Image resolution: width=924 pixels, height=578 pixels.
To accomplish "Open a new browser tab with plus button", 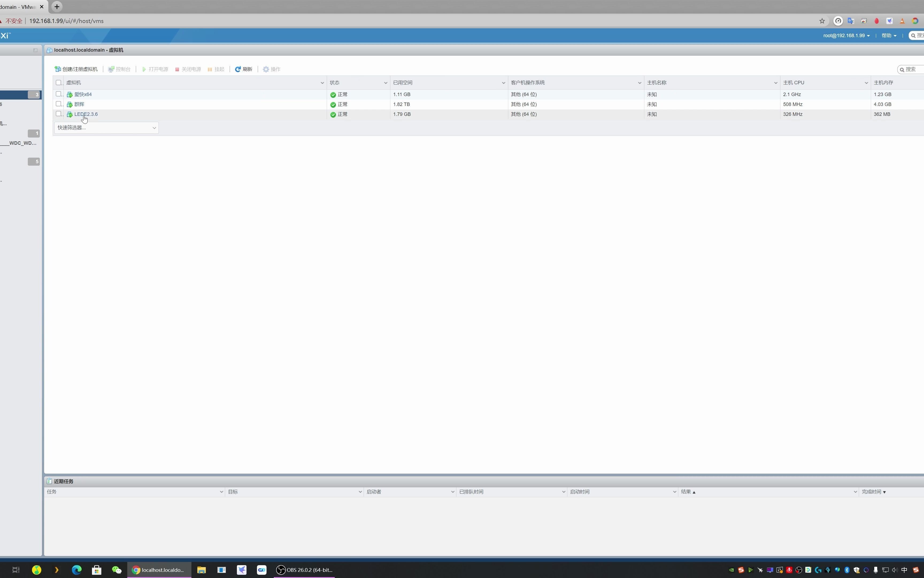I will (56, 6).
